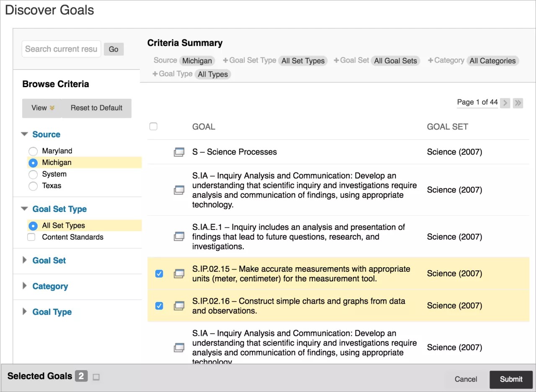
Task: Click the plus icon before Goal Set Type
Action: (225, 60)
